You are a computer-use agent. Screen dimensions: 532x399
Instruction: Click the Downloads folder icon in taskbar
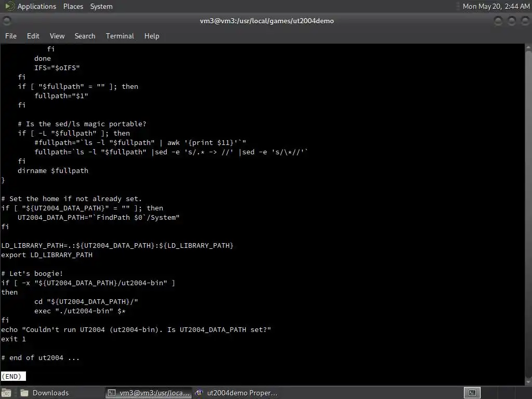coord(24,393)
